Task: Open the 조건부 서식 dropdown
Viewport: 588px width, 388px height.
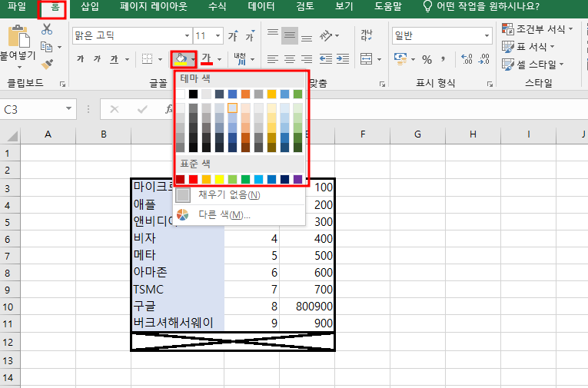Action: (x=537, y=29)
